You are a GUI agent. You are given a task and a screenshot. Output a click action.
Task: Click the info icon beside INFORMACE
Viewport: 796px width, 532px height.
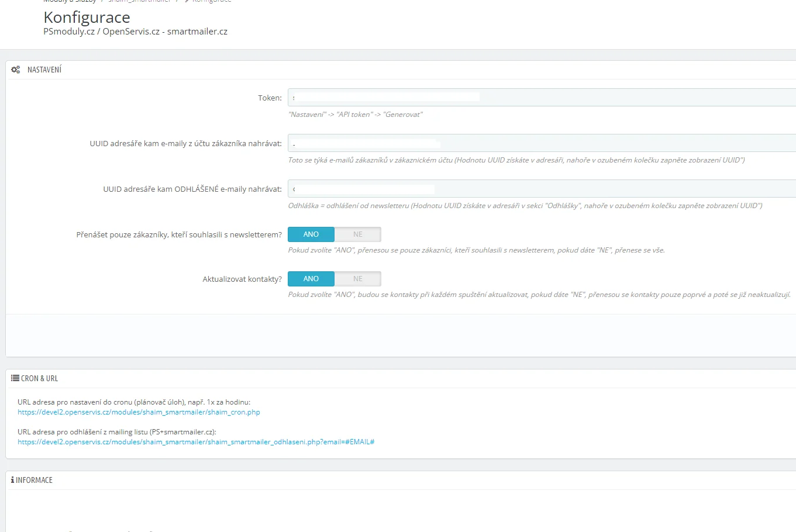click(12, 480)
